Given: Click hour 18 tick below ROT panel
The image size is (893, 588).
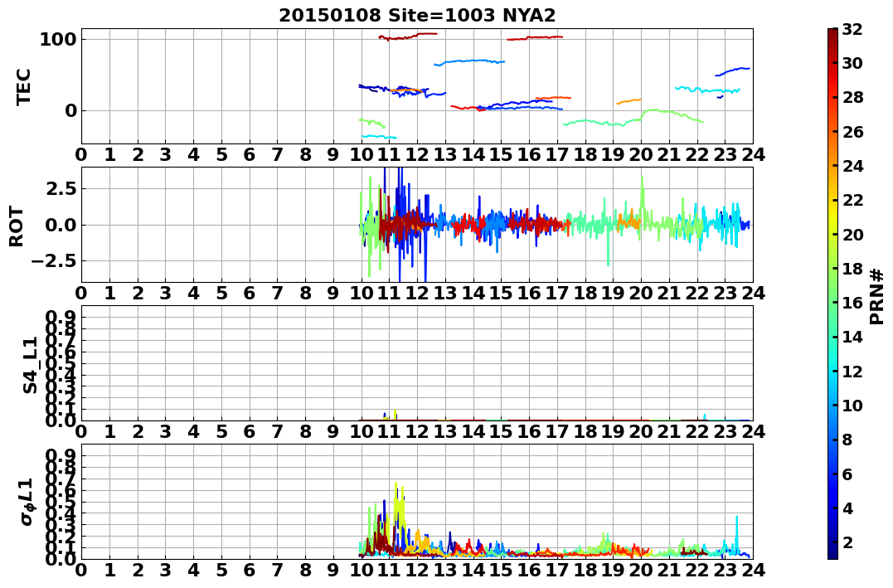Looking at the screenshot, I should (585, 293).
